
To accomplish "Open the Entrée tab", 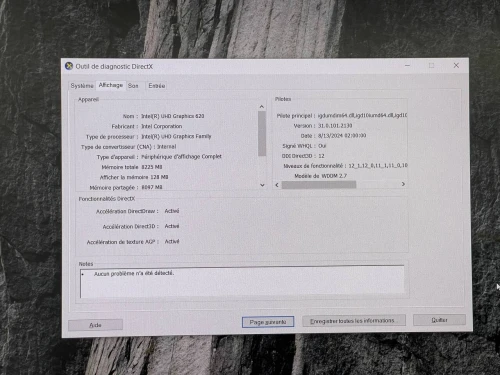I will click(157, 86).
